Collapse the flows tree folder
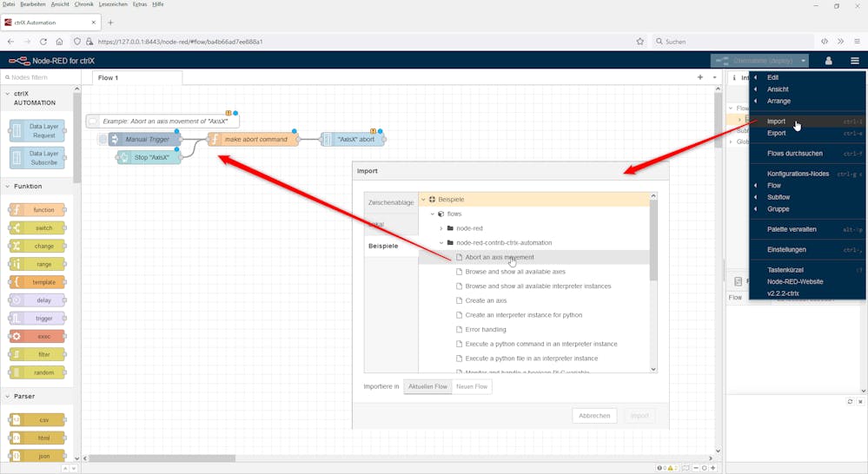 (433, 214)
